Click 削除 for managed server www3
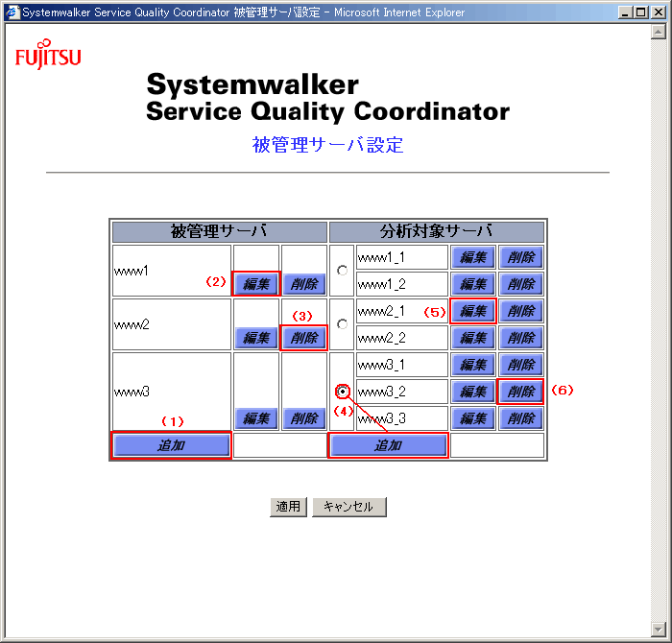Screen dimensions: 672x643 [x=304, y=418]
